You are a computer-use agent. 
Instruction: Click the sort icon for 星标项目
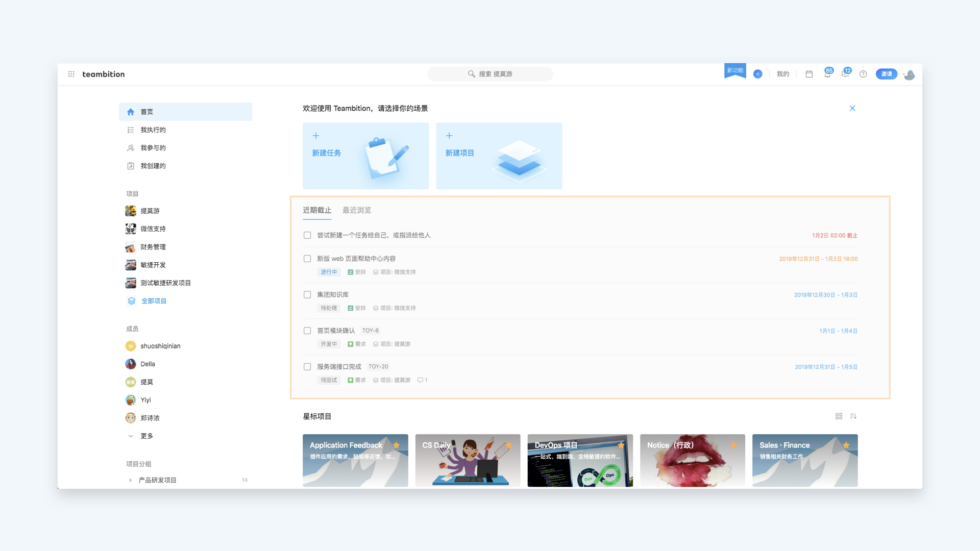[853, 416]
